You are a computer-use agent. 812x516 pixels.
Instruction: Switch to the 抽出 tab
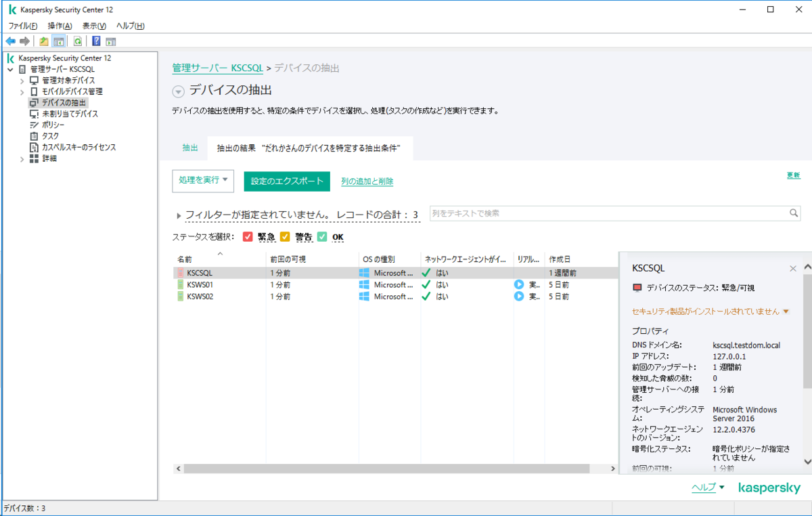coord(190,148)
